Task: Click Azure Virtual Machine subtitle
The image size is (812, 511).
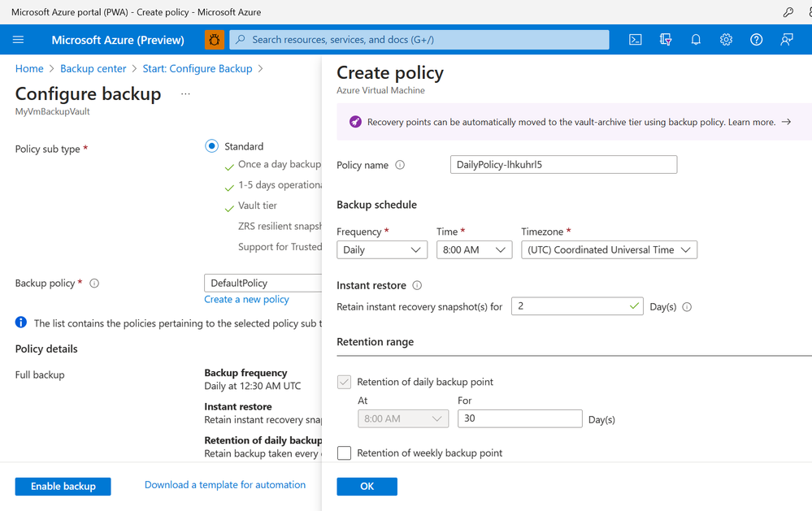Action: (x=380, y=91)
